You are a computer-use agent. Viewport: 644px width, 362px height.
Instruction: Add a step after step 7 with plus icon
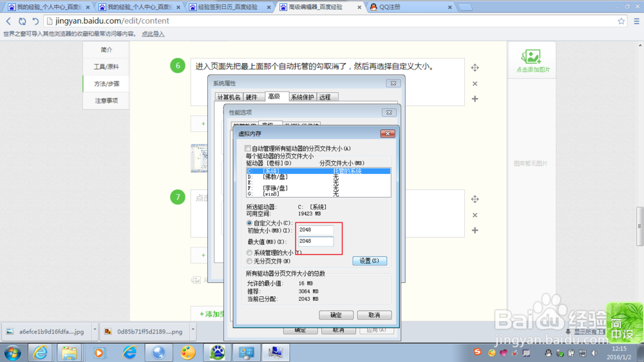(475, 230)
